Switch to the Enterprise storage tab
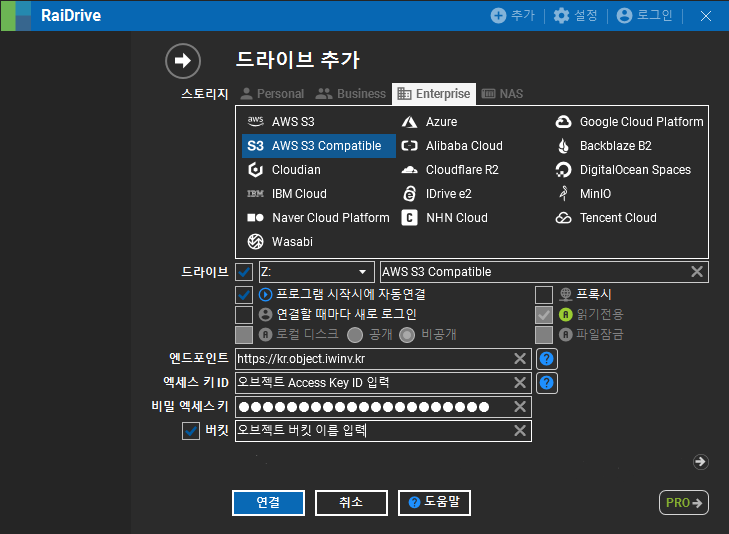 434,94
